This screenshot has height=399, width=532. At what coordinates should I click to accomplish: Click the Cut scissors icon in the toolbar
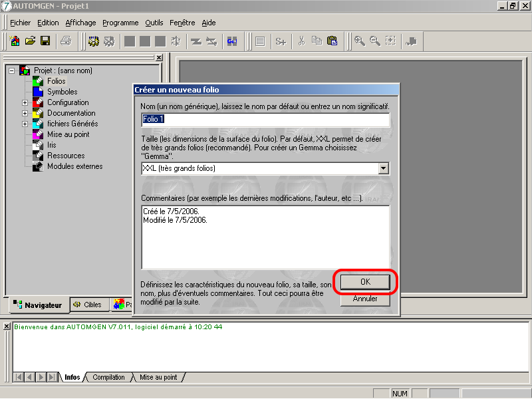pos(301,41)
